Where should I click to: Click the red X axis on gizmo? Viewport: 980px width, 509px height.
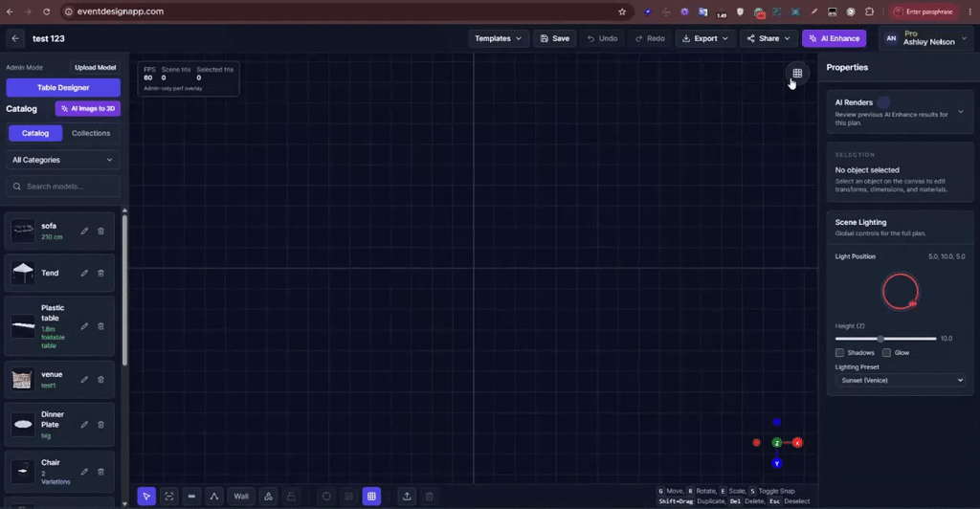[x=797, y=443]
